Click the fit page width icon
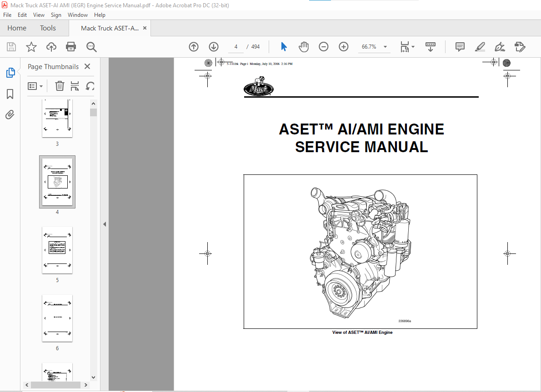The height and width of the screenshot is (392, 541). tap(405, 47)
